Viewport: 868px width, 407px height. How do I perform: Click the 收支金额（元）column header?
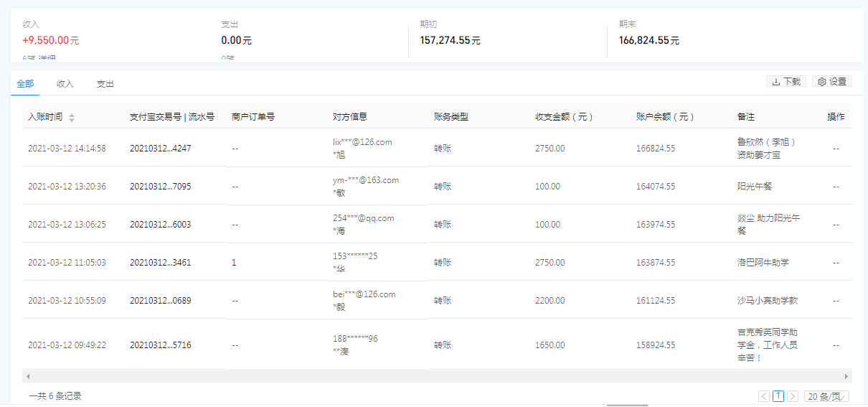click(564, 117)
